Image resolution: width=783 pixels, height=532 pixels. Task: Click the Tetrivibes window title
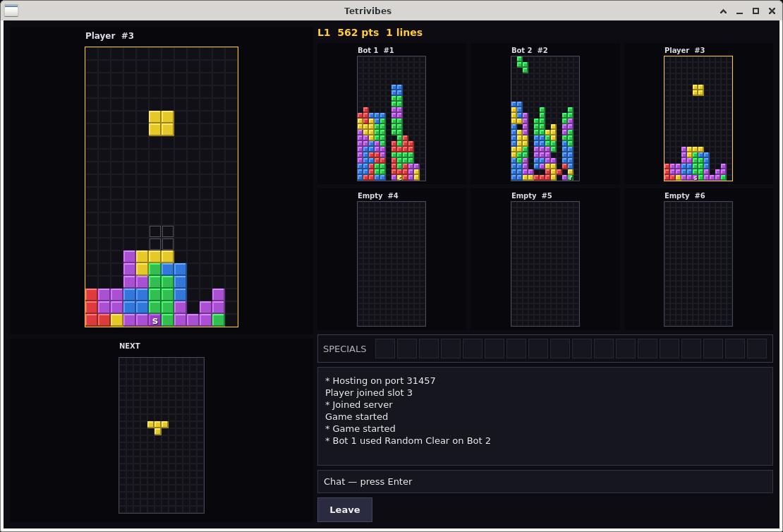pyautogui.click(x=368, y=11)
